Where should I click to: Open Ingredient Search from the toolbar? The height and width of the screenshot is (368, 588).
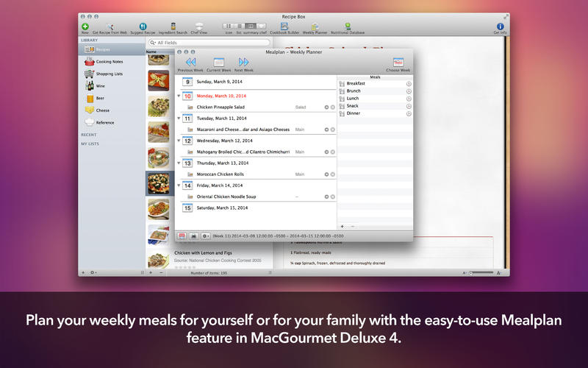point(173,26)
